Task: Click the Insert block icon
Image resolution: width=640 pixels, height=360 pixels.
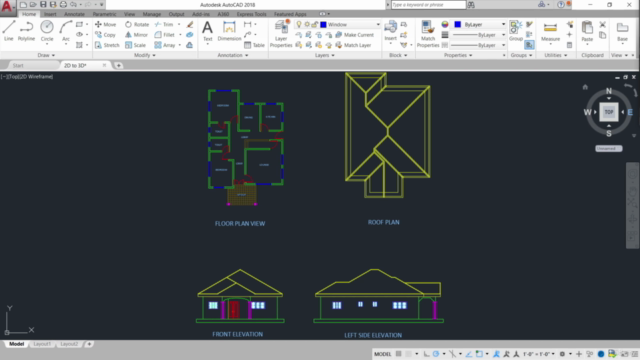Action: [391, 31]
